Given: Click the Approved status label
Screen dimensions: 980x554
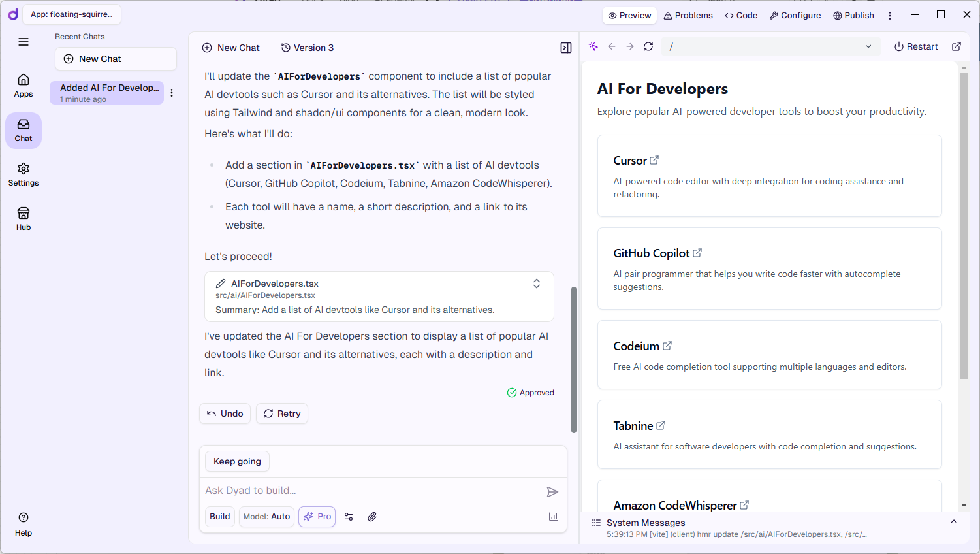Looking at the screenshot, I should coord(531,393).
